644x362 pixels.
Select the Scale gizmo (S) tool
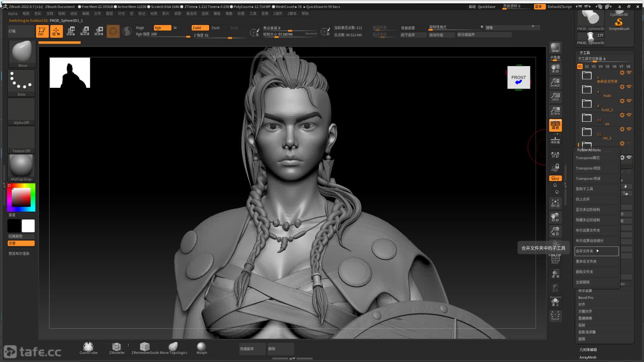[85, 31]
